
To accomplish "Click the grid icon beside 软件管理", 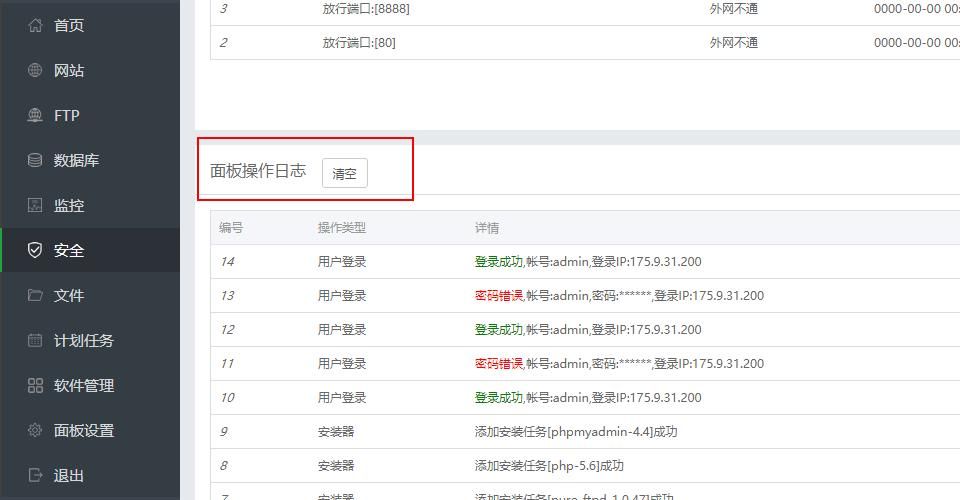I will pyautogui.click(x=35, y=385).
